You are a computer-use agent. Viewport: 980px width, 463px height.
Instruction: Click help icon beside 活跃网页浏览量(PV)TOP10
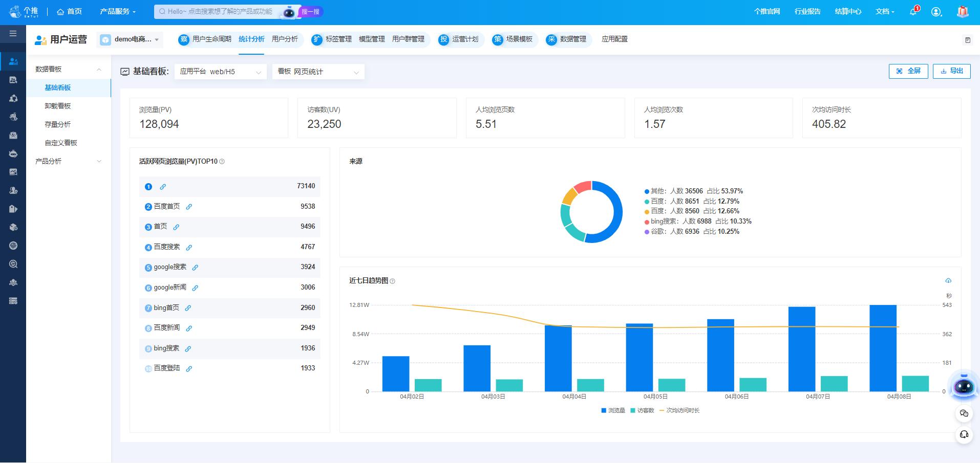coord(222,161)
